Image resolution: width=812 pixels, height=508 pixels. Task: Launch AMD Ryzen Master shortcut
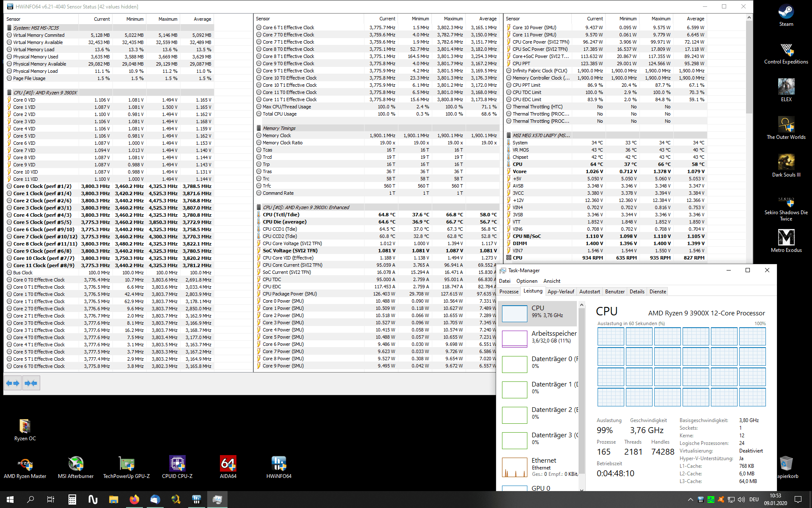tap(25, 467)
